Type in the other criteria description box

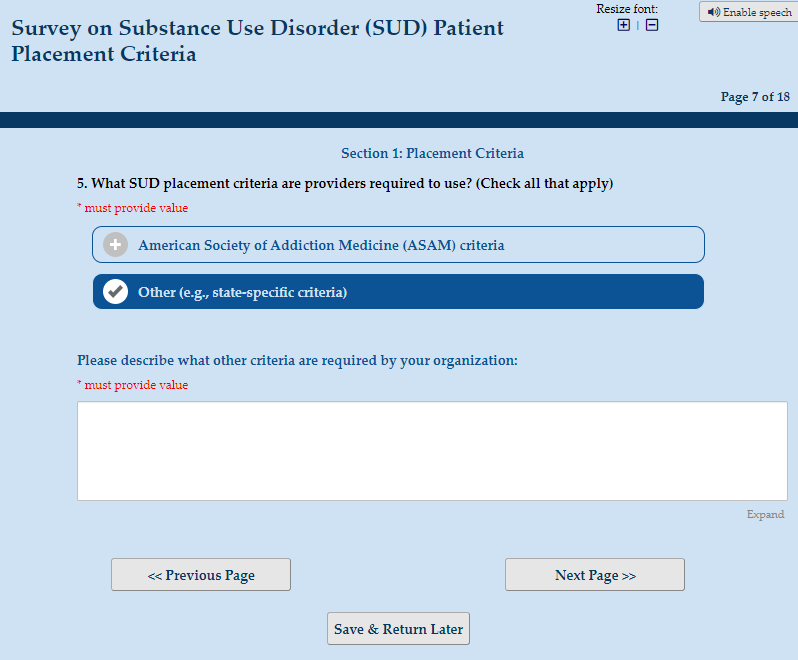point(432,451)
